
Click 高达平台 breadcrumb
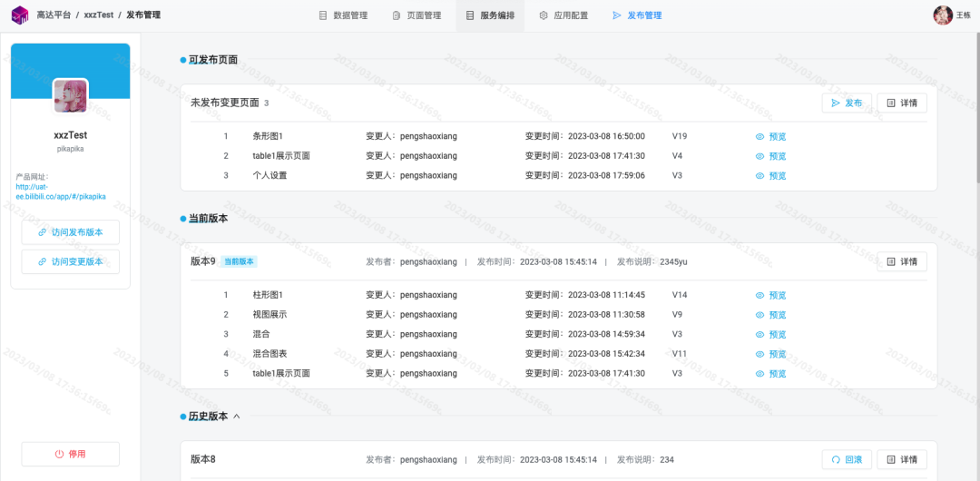pos(54,15)
